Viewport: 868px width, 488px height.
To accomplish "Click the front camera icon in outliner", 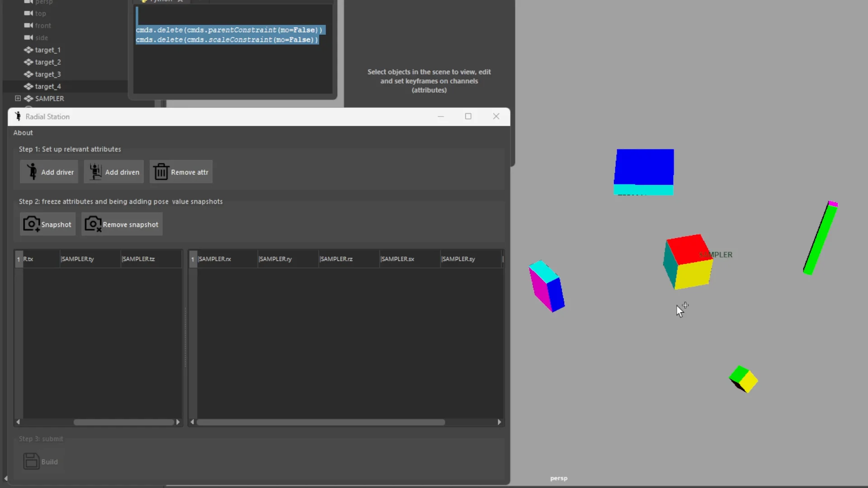I will point(28,26).
